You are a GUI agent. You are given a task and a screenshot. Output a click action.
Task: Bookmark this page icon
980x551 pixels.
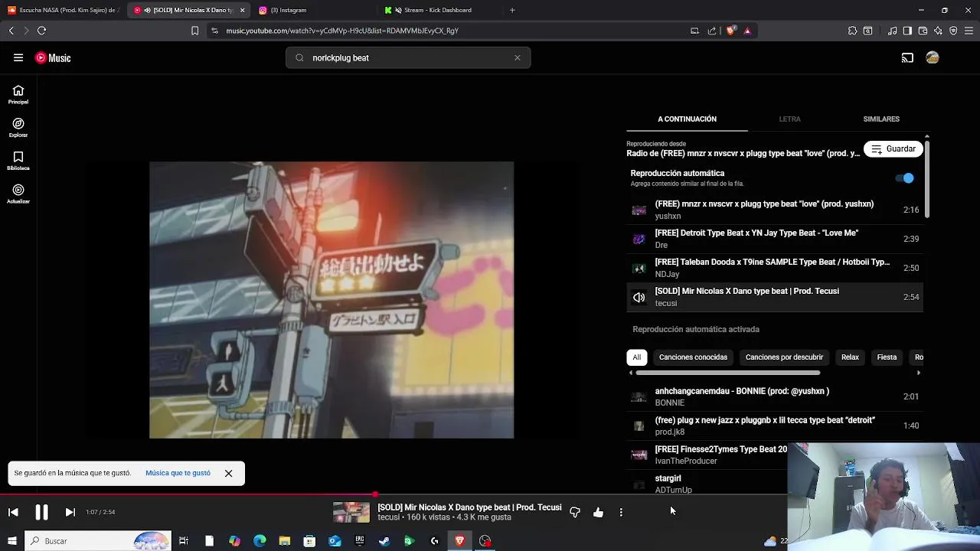(194, 31)
